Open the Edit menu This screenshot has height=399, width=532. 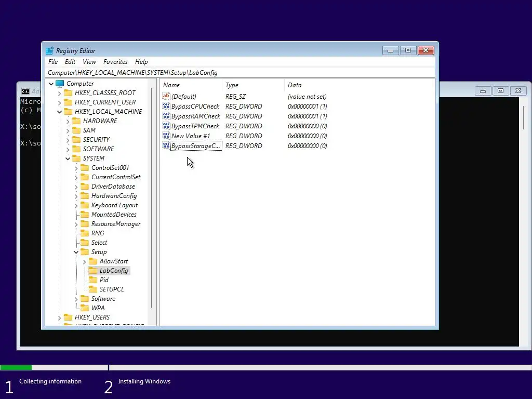pos(70,62)
